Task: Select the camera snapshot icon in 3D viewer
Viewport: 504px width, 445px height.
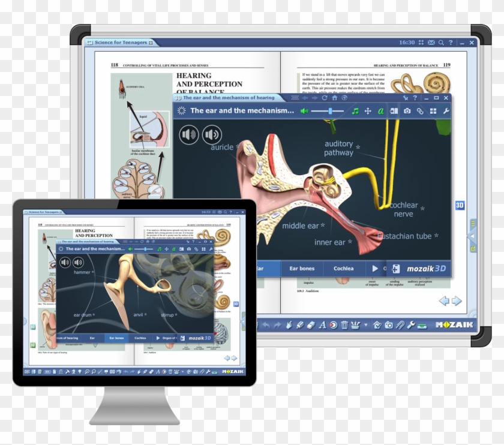Action: [407, 111]
